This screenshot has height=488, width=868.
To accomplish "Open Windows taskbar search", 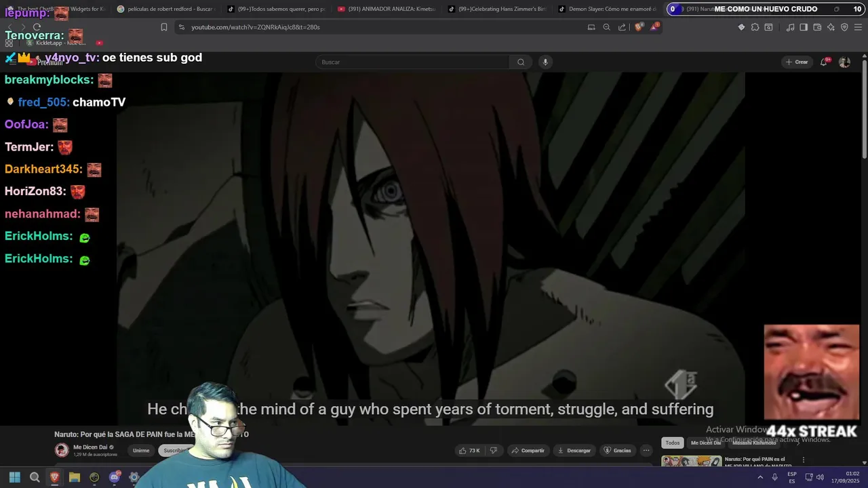I will 35,478.
